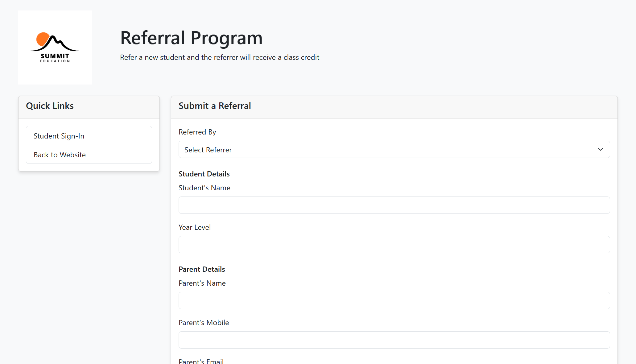Click the Parent's Mobile input field
The width and height of the screenshot is (636, 364).
tap(394, 340)
